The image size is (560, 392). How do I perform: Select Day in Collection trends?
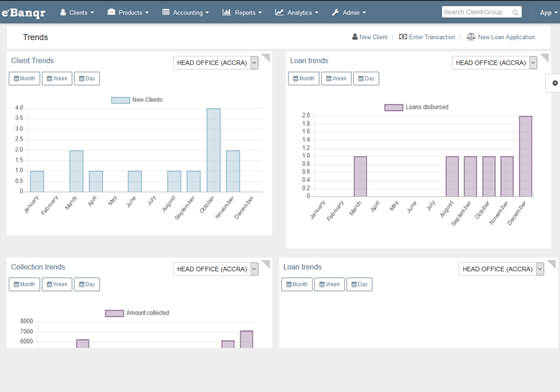click(87, 285)
